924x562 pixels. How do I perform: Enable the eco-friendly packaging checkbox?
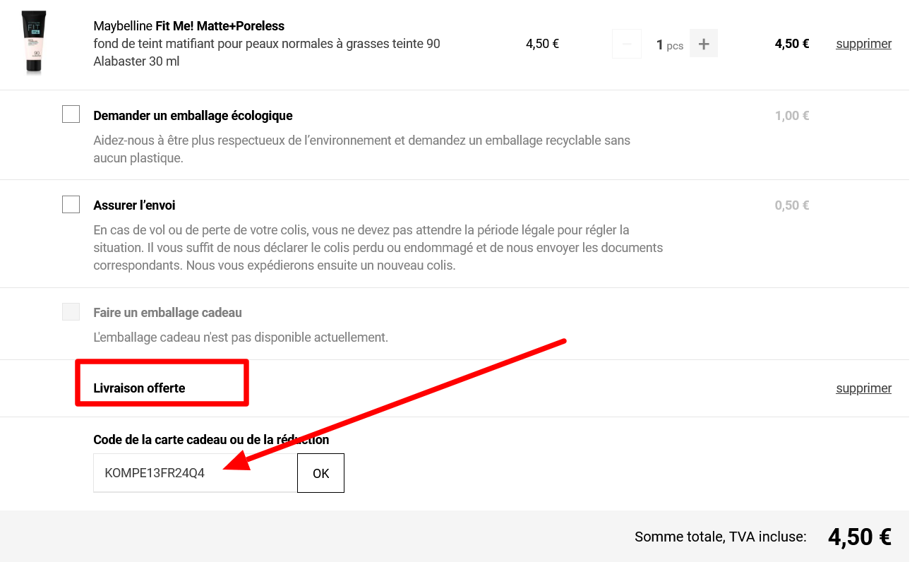[71, 114]
